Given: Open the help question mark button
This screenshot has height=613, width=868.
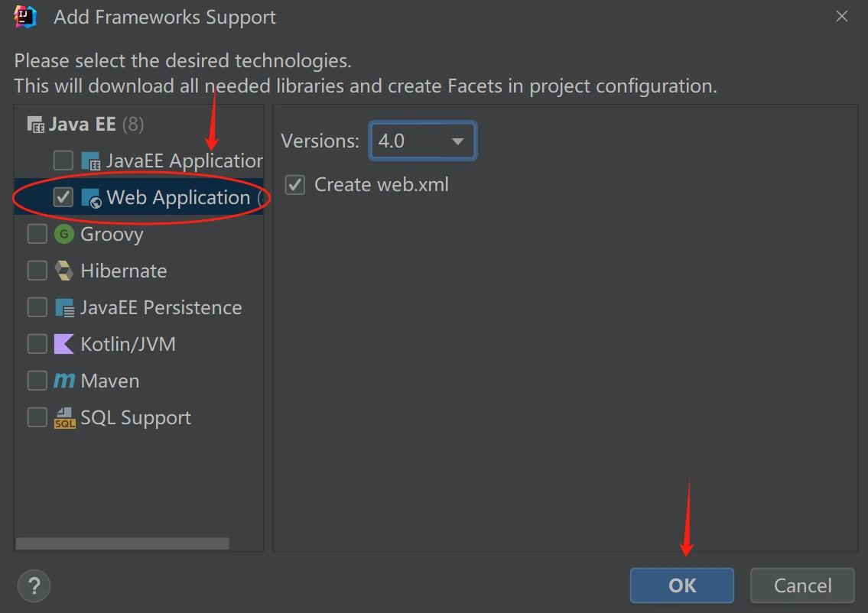Looking at the screenshot, I should click(x=34, y=586).
